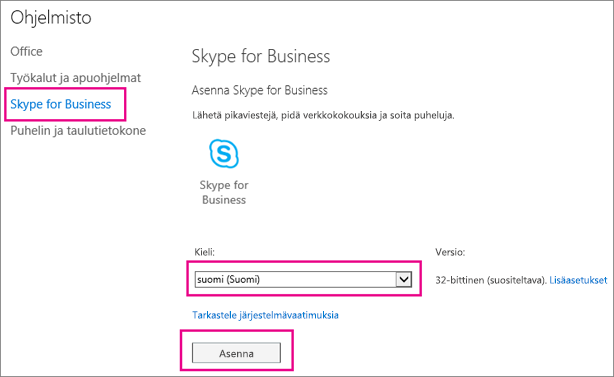
Task: Click the language dropdown arrow button
Action: click(x=404, y=280)
